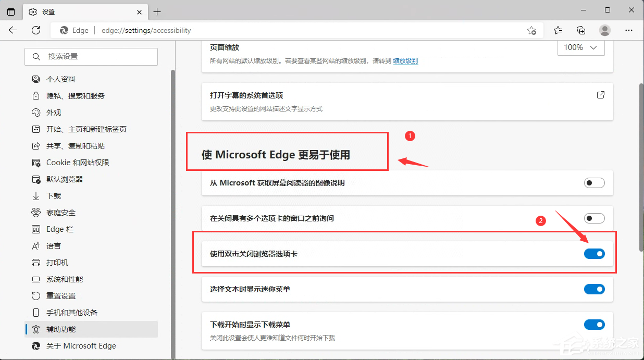This screenshot has height=360, width=644.
Task: Click the 缩放级别 link
Action: [405, 61]
